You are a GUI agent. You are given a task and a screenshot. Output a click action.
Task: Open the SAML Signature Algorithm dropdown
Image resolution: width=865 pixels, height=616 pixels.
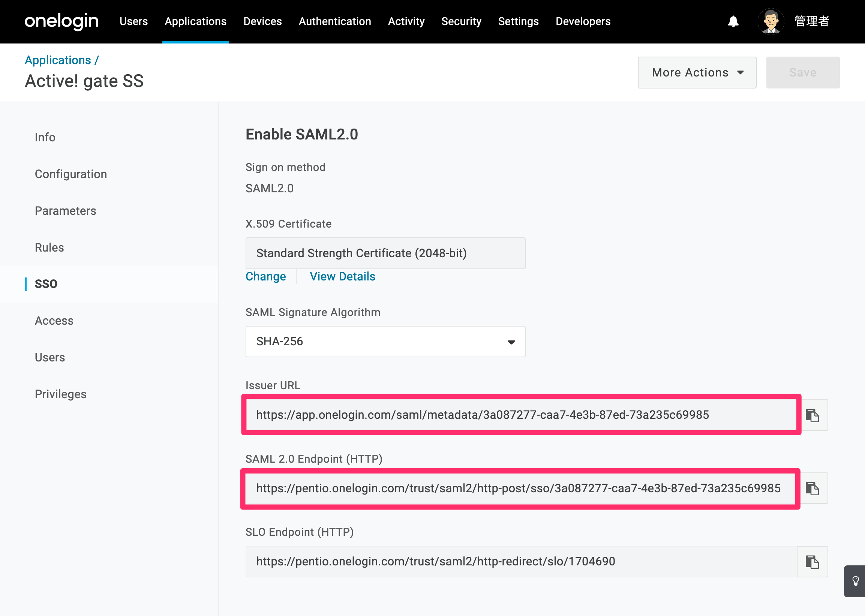385,342
